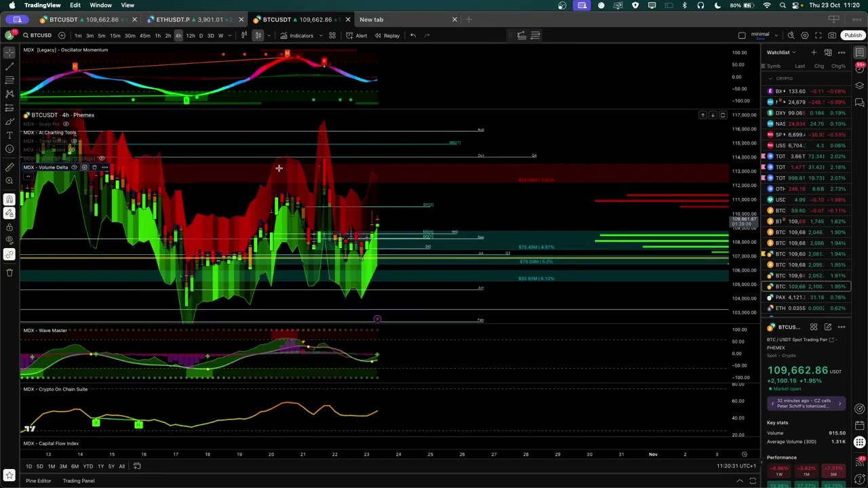Select the ruler measure tool
This screenshot has height=488, width=868.
pos(9,167)
